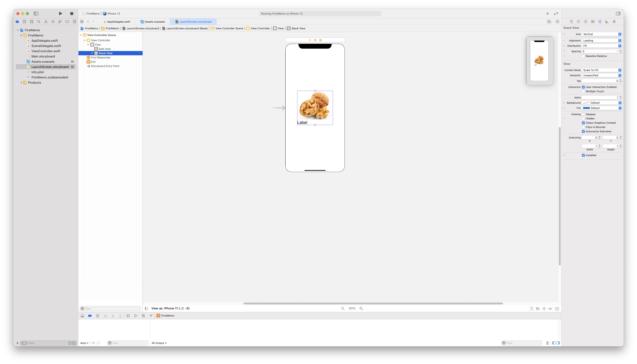Select ViewController.swift in project navigator
Image resolution: width=637 pixels, height=364 pixels.
[x=46, y=51]
